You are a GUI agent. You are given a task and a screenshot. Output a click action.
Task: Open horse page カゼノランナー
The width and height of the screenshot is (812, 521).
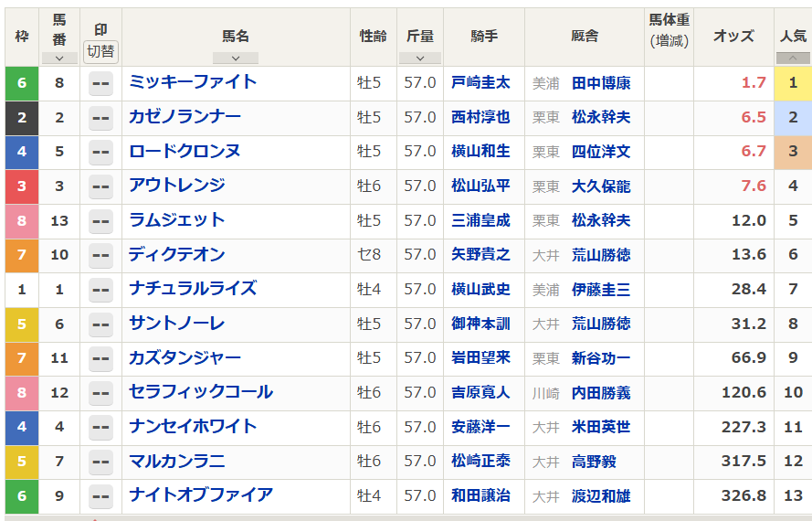click(x=185, y=116)
